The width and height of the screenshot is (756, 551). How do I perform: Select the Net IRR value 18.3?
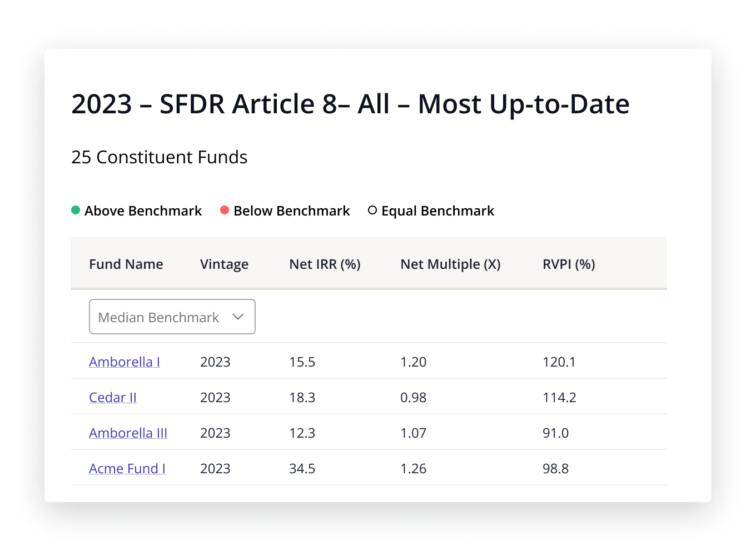(302, 397)
